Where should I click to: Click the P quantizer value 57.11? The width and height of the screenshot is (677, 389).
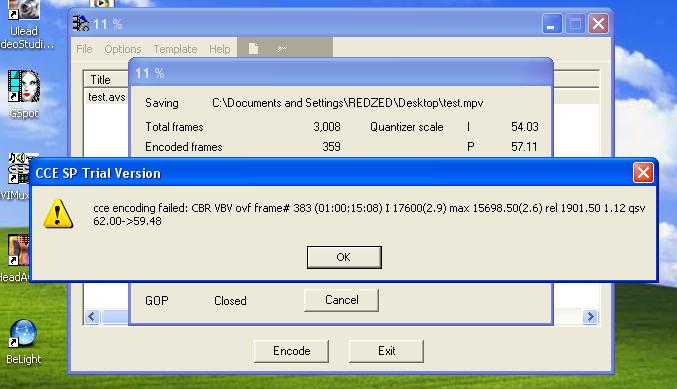[x=524, y=147]
